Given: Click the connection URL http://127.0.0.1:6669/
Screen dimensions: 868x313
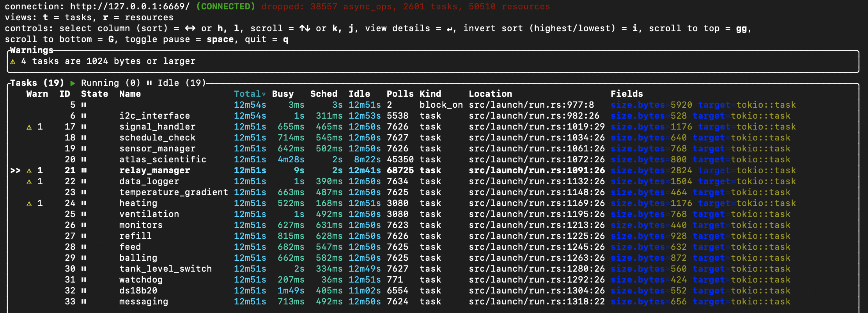Looking at the screenshot, I should click(130, 7).
